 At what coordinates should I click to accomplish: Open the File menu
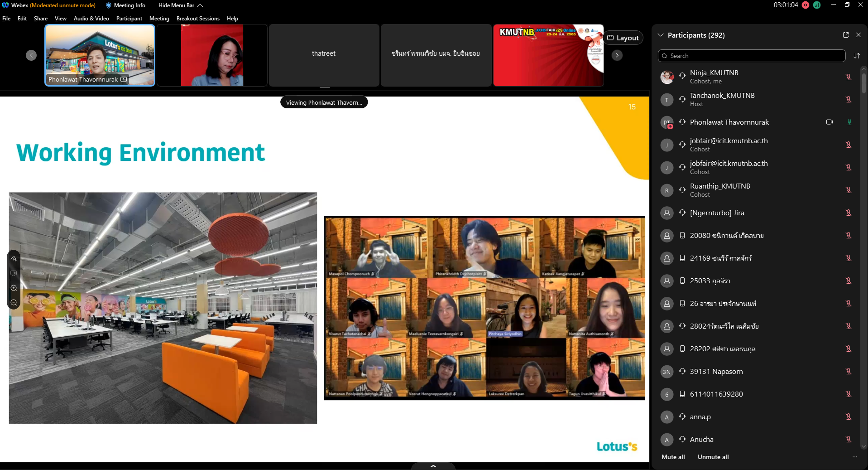point(6,19)
